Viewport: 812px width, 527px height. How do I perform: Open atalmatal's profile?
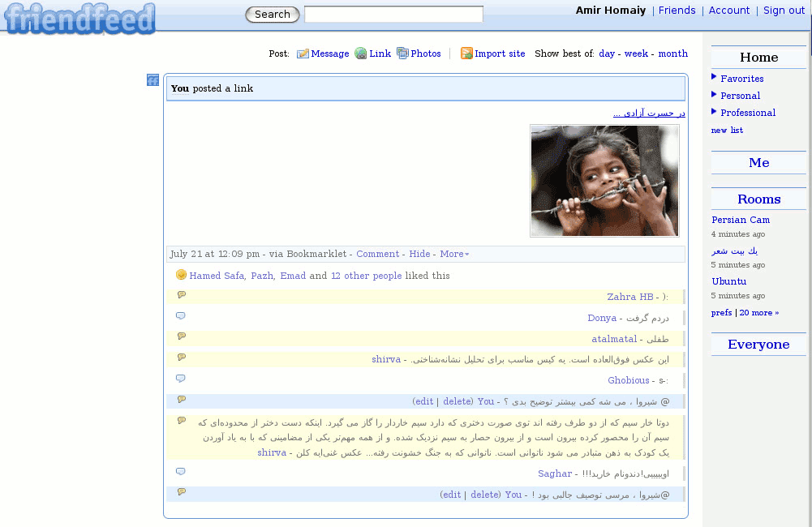[x=614, y=339]
